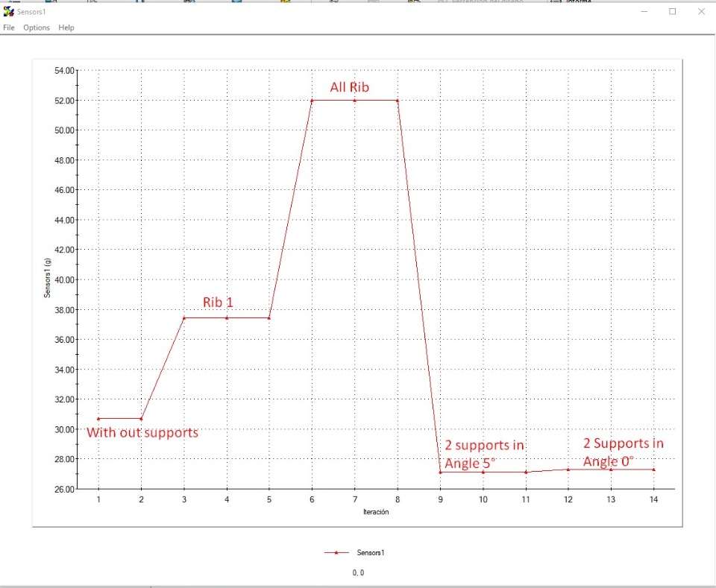Image resolution: width=716 pixels, height=588 pixels.
Task: Open the File menu
Action: click(x=9, y=28)
